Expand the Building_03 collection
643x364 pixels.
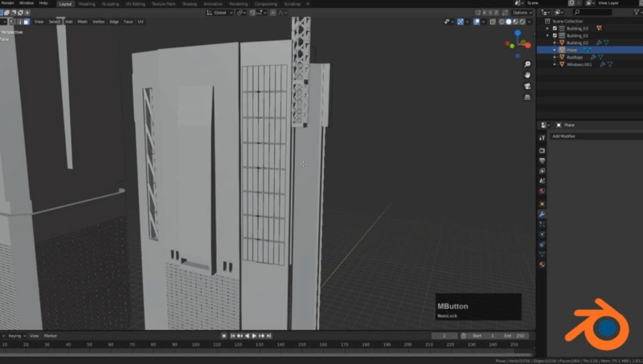(548, 28)
